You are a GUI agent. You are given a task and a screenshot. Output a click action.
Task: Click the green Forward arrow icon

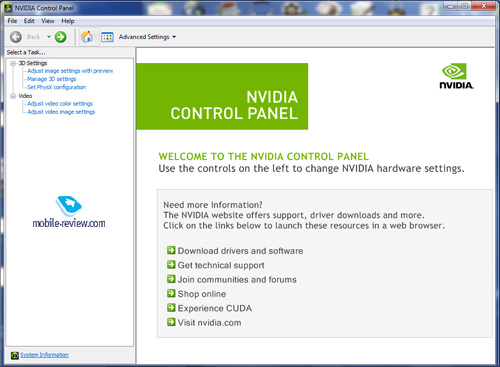click(61, 37)
